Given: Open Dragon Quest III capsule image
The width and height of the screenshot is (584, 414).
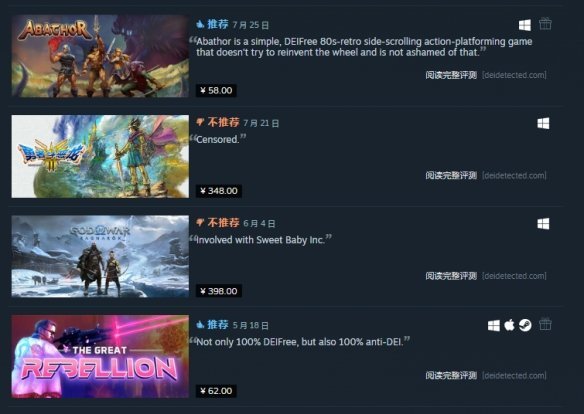Looking at the screenshot, I should point(100,156).
